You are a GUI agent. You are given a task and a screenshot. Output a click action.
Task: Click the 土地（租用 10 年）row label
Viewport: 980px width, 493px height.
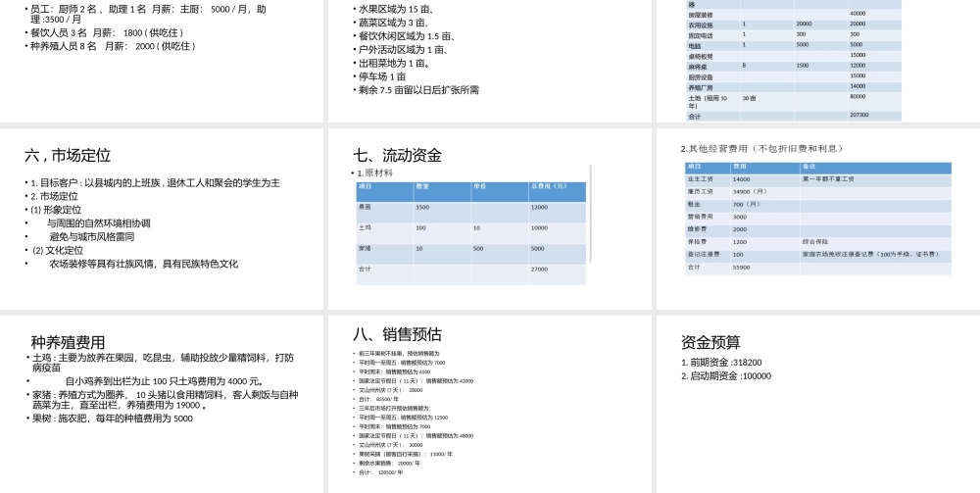click(709, 101)
